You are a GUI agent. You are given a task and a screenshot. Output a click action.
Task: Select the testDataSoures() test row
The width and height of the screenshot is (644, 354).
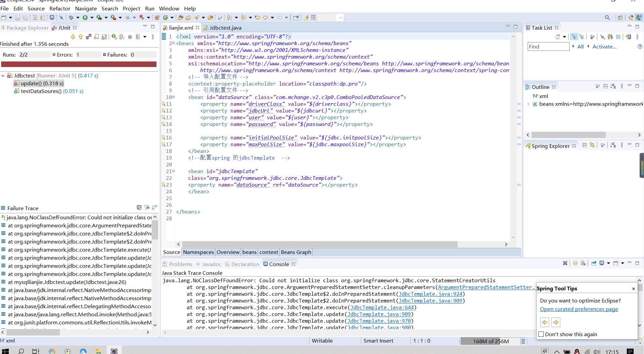point(48,91)
